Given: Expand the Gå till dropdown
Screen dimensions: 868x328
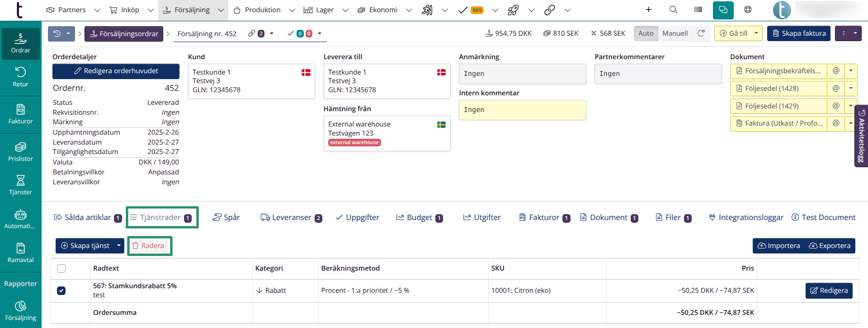Looking at the screenshot, I should pos(755,33).
